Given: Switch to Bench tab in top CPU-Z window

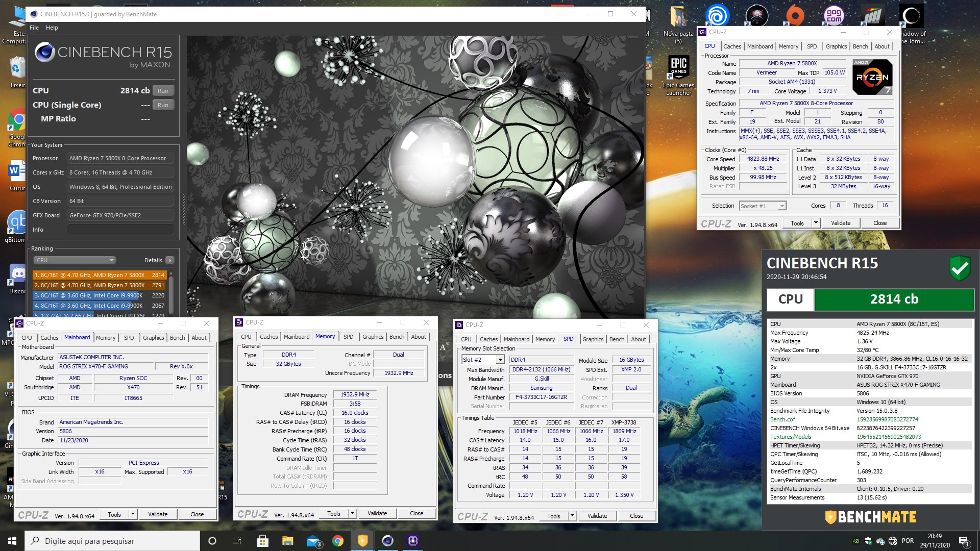Looking at the screenshot, I should [860, 46].
